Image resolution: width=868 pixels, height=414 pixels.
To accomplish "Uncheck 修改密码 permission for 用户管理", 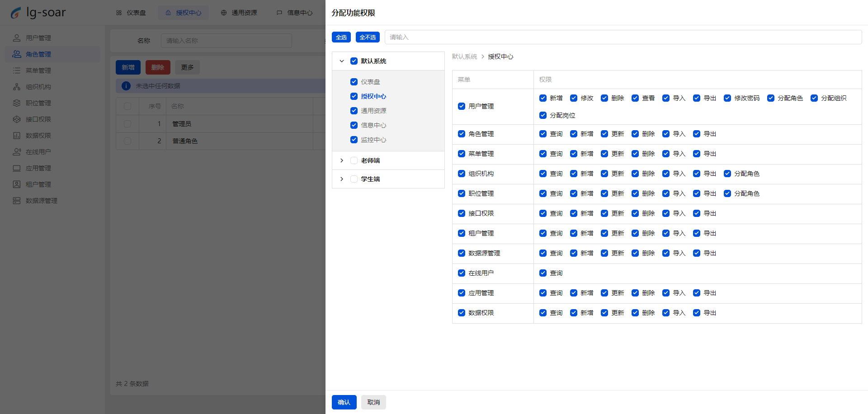I will [727, 98].
